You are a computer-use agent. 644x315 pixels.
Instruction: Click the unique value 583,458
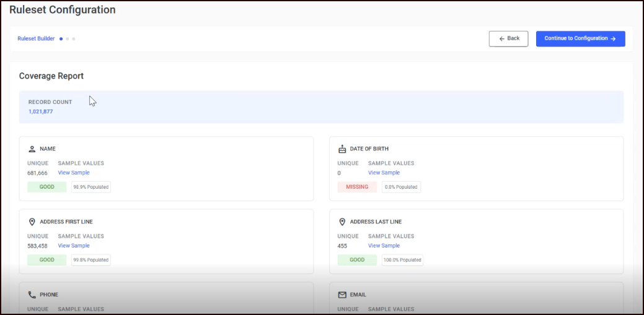pos(37,246)
